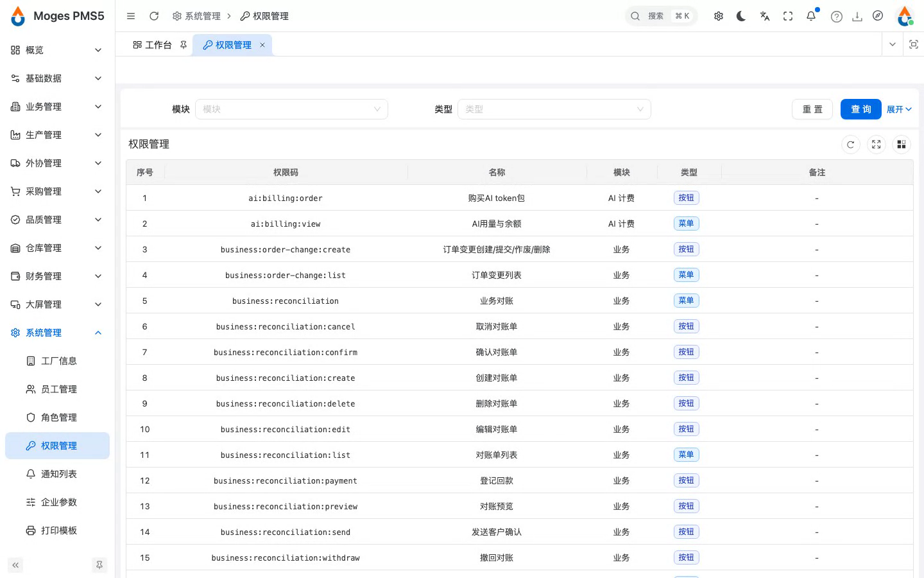924x578 pixels.
Task: Switch to dark mode moon icon
Action: [x=742, y=16]
